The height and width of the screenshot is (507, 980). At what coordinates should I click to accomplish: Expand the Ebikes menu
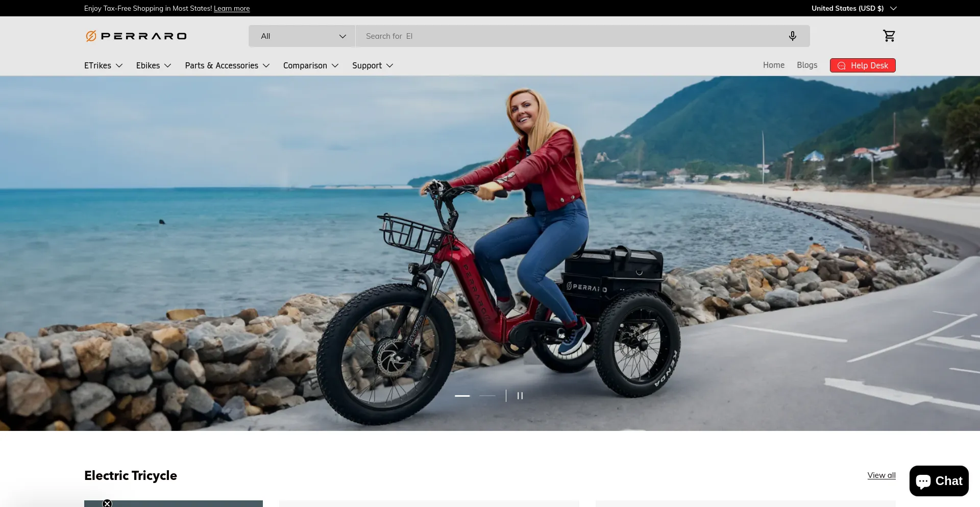[154, 65]
